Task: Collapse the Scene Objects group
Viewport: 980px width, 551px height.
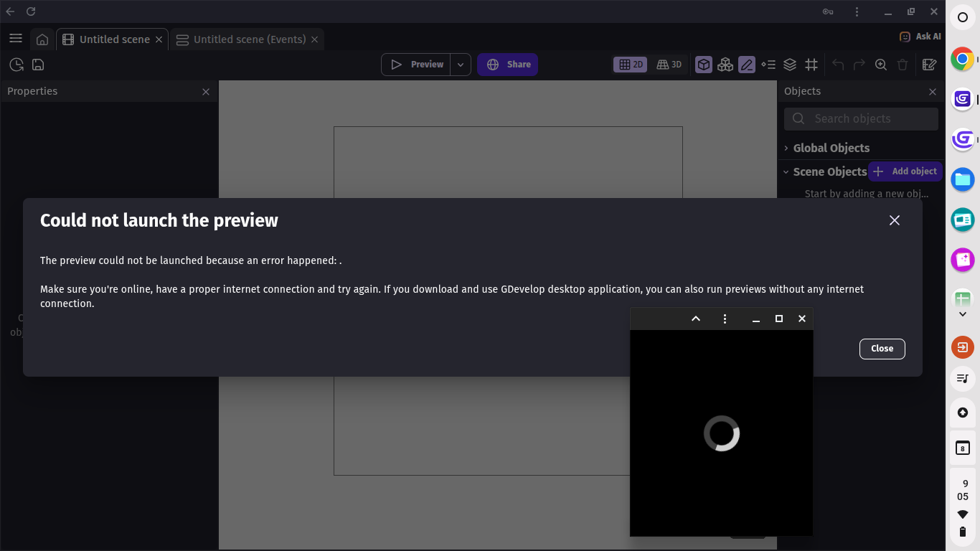Action: point(786,172)
